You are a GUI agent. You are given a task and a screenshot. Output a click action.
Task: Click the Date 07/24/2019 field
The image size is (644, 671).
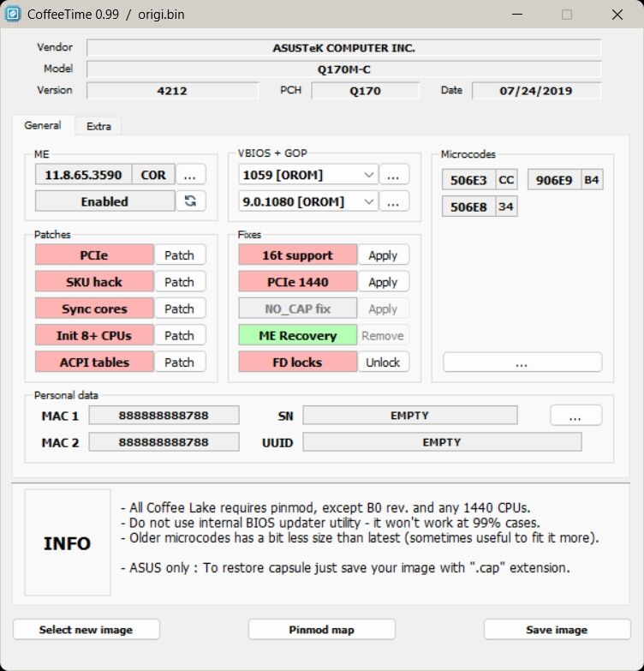pyautogui.click(x=536, y=91)
